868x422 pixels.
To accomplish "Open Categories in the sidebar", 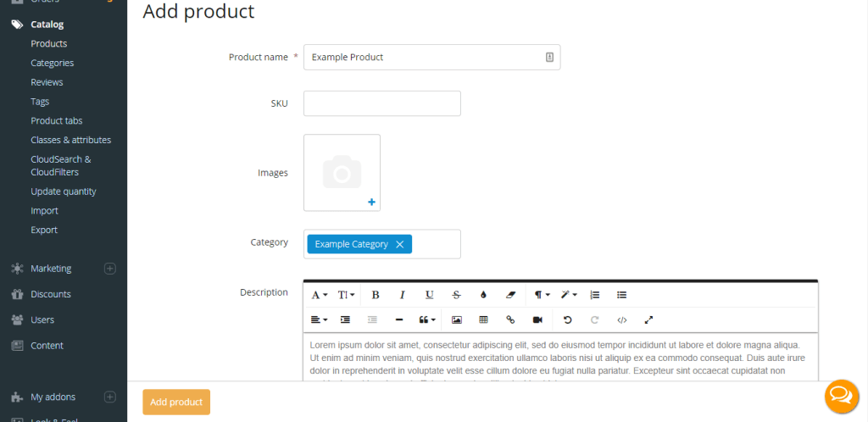I will (52, 63).
